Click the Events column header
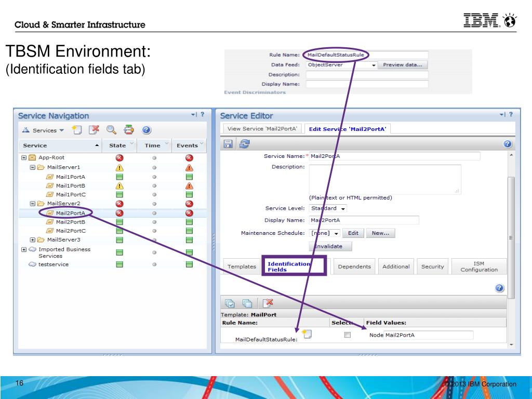532x399 pixels. point(189,145)
